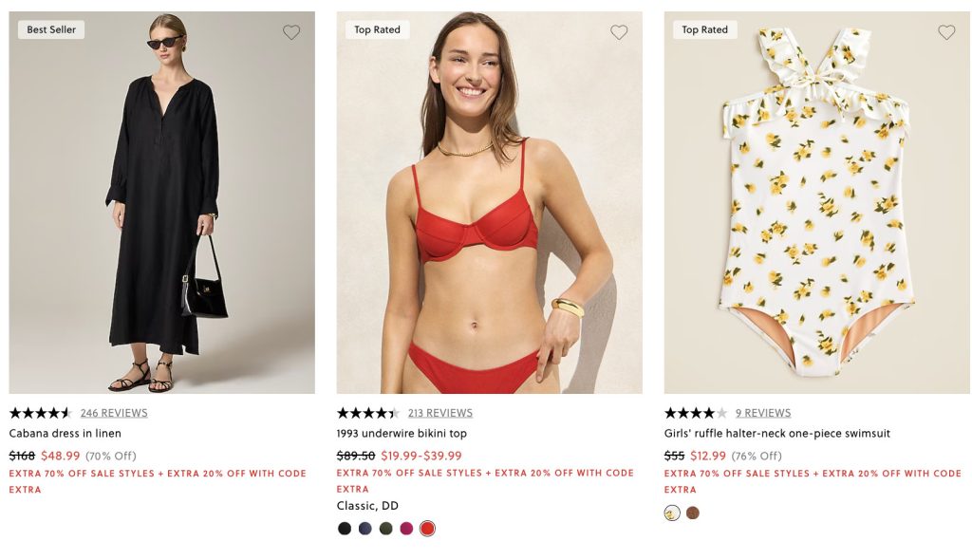Open the Cabana dress in linen title
The image size is (972, 560).
(65, 434)
